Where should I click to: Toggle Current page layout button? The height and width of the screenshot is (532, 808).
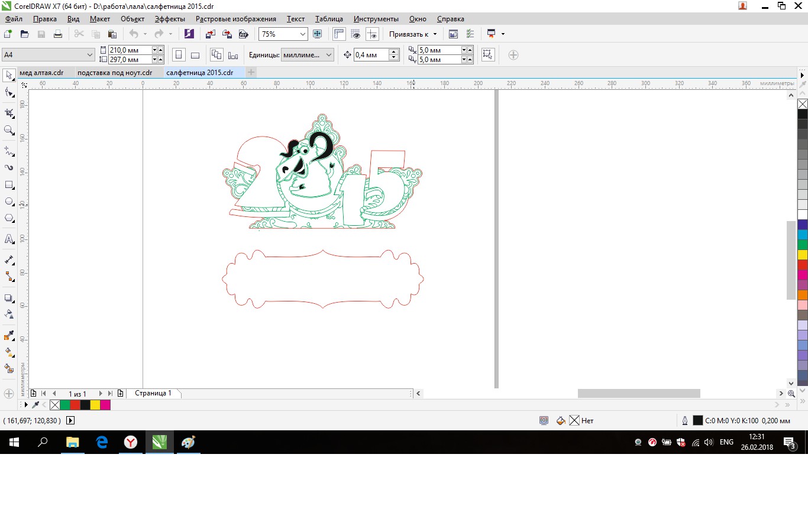tap(233, 55)
